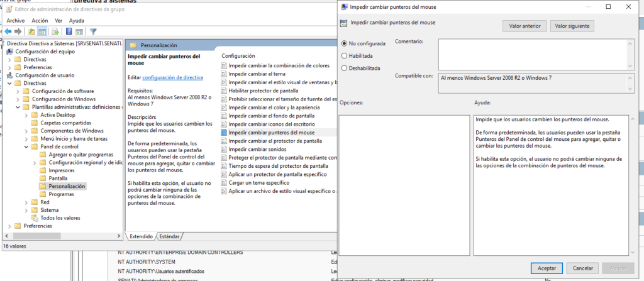Click the Configuración de usuario person icon

(10, 75)
